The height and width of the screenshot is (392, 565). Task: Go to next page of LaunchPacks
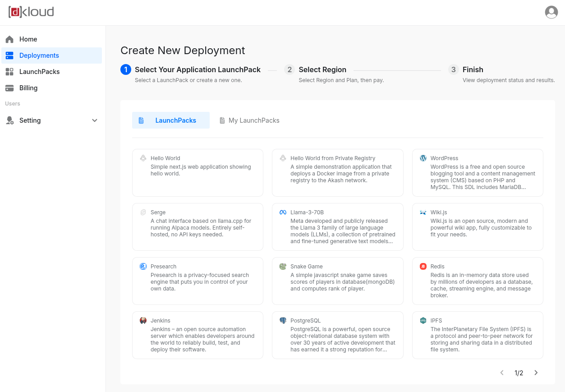click(536, 373)
